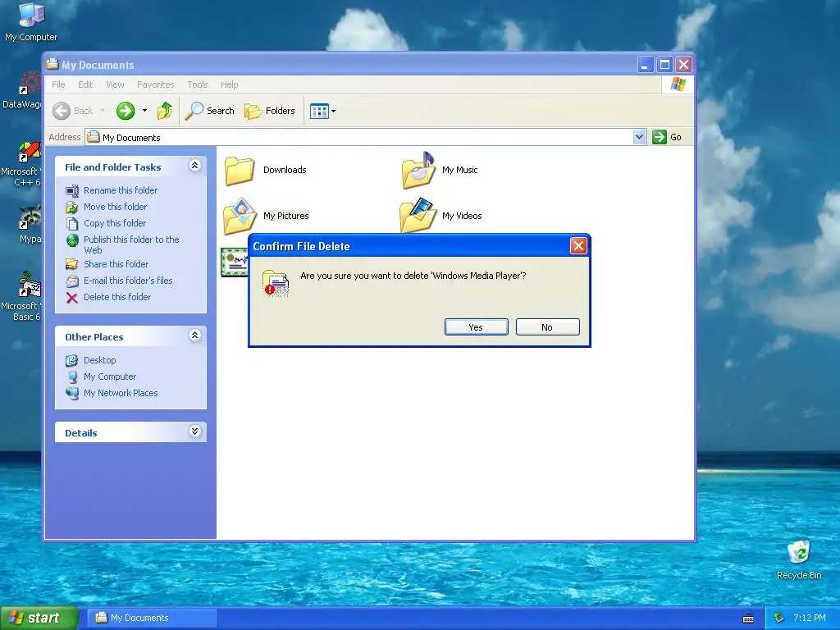Open the Start menu

point(39,619)
